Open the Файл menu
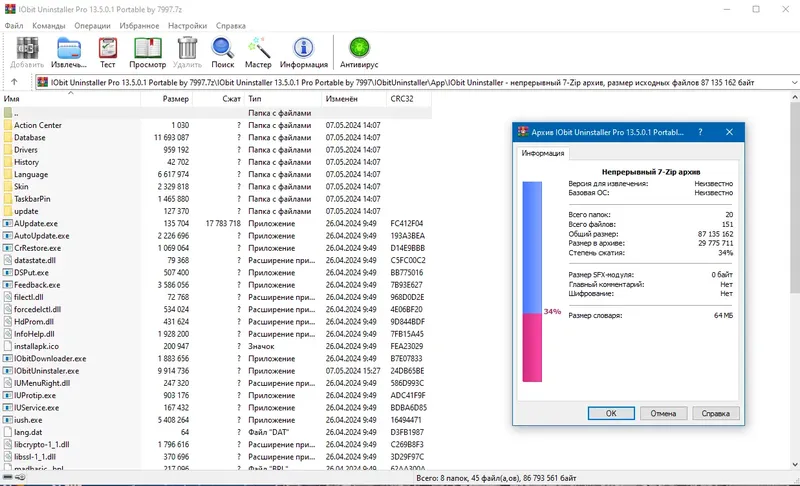Screen dimensions: 800x486 point(14,25)
